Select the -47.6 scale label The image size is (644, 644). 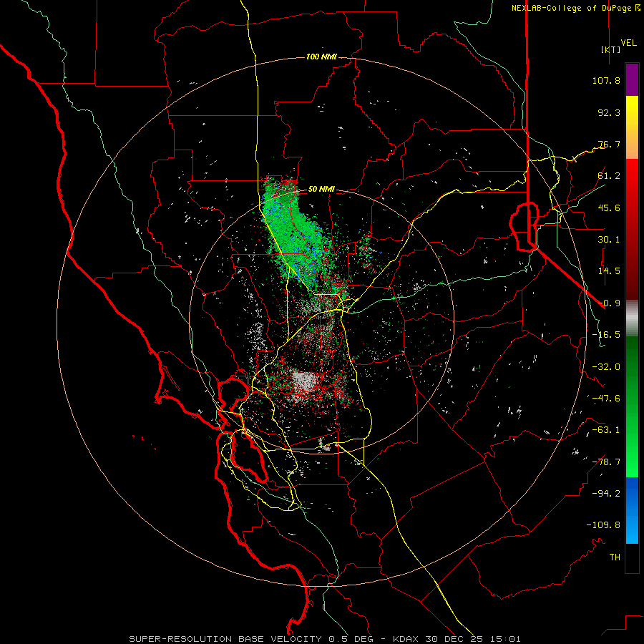606,399
